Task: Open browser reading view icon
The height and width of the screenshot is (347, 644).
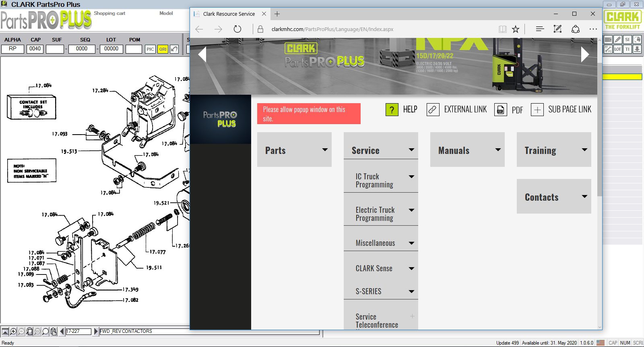Action: (x=502, y=29)
